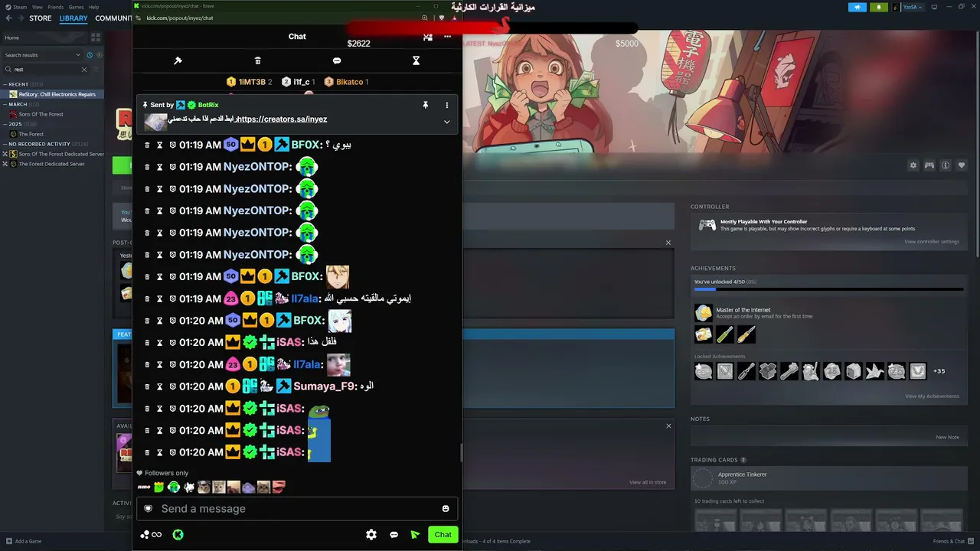
Task: Click the controller icon on the game page
Action: [x=929, y=165]
